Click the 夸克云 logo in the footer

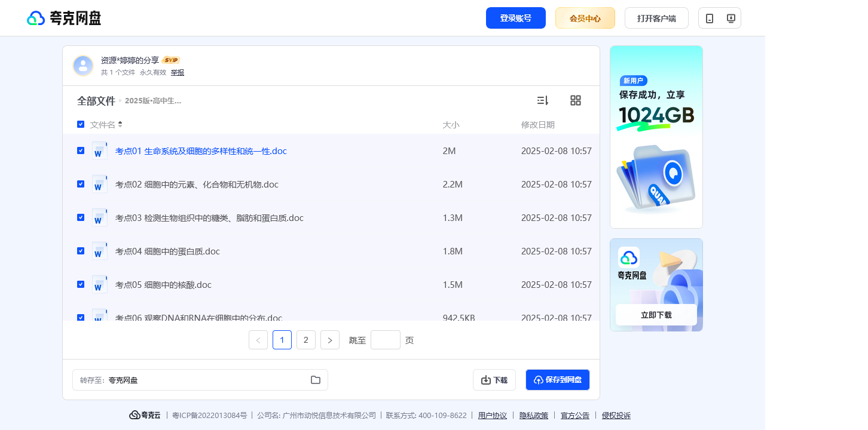[x=145, y=415]
